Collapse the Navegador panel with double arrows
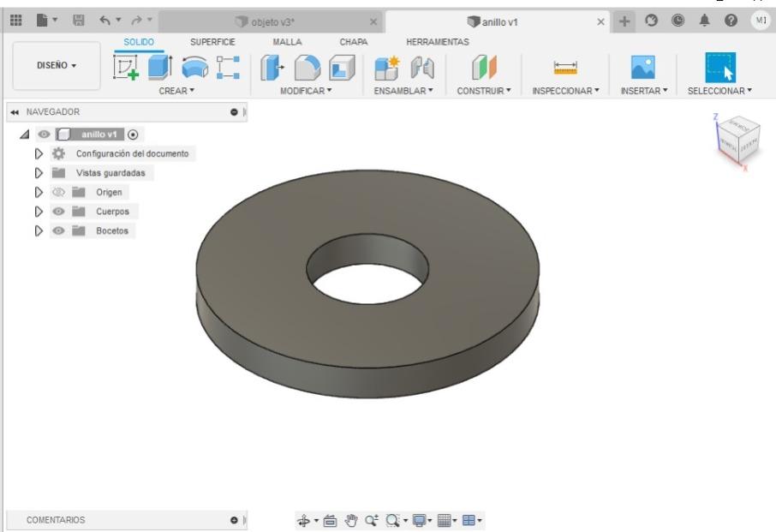This screenshot has width=776, height=532. tap(15, 112)
